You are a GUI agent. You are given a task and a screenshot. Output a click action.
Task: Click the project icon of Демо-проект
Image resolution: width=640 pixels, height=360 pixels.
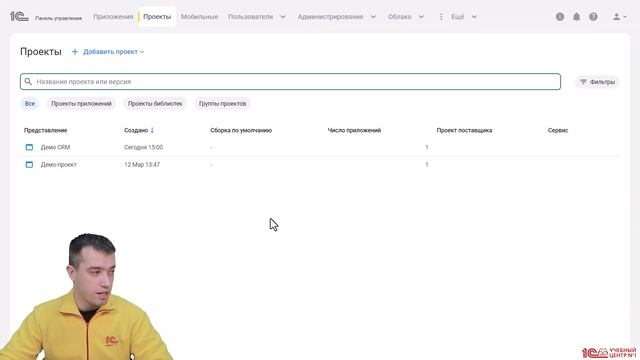point(29,164)
